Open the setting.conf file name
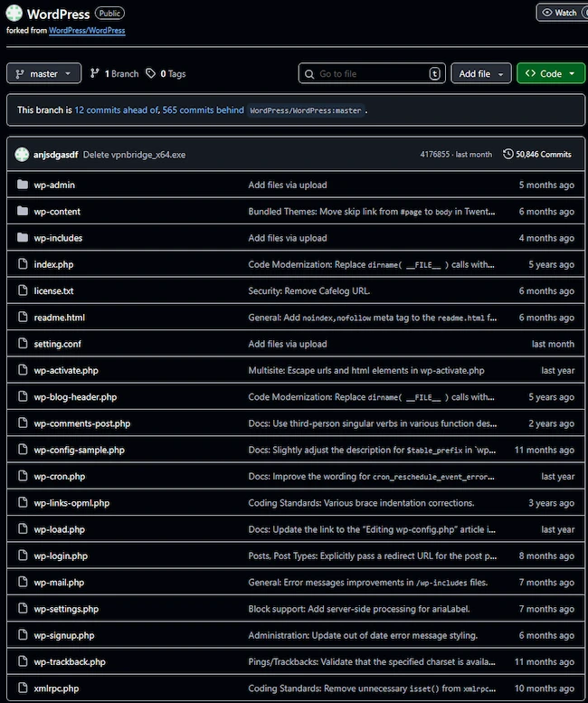Image resolution: width=588 pixels, height=703 pixels. point(57,344)
